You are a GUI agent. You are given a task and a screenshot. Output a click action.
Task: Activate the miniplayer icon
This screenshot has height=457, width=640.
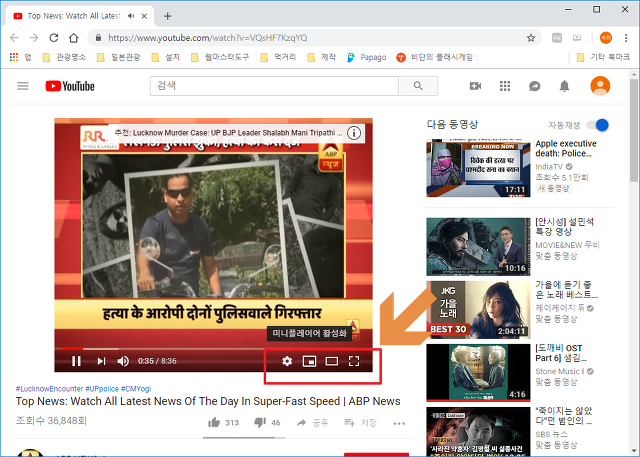309,361
